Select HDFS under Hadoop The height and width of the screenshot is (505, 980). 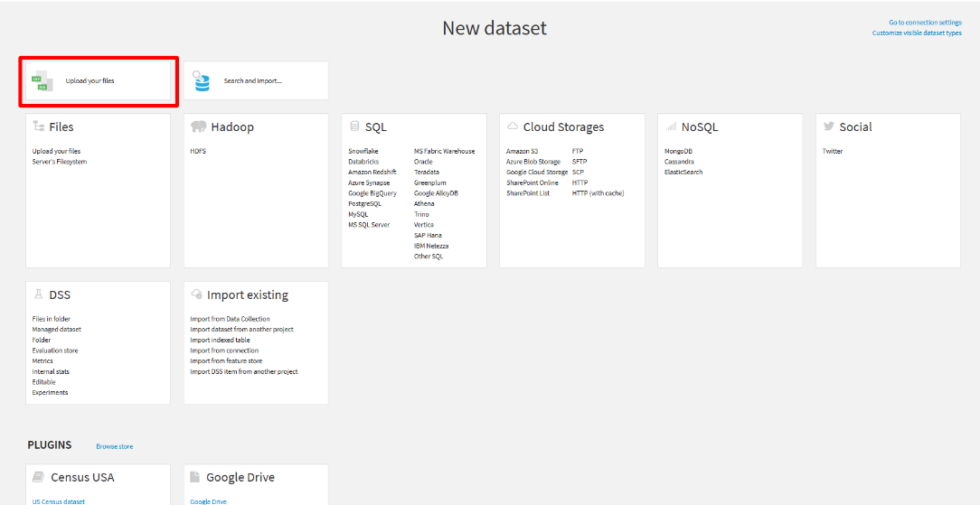tap(198, 151)
